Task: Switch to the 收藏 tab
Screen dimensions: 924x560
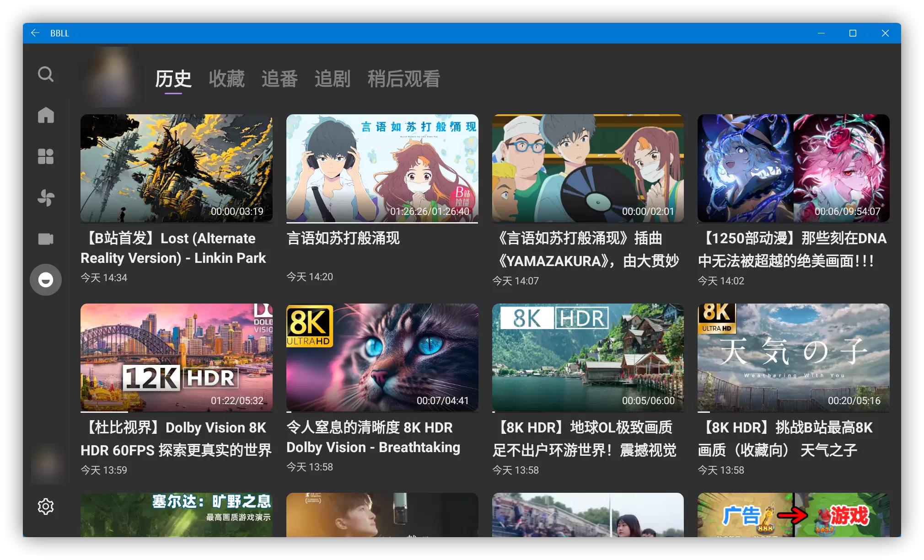Action: [226, 79]
